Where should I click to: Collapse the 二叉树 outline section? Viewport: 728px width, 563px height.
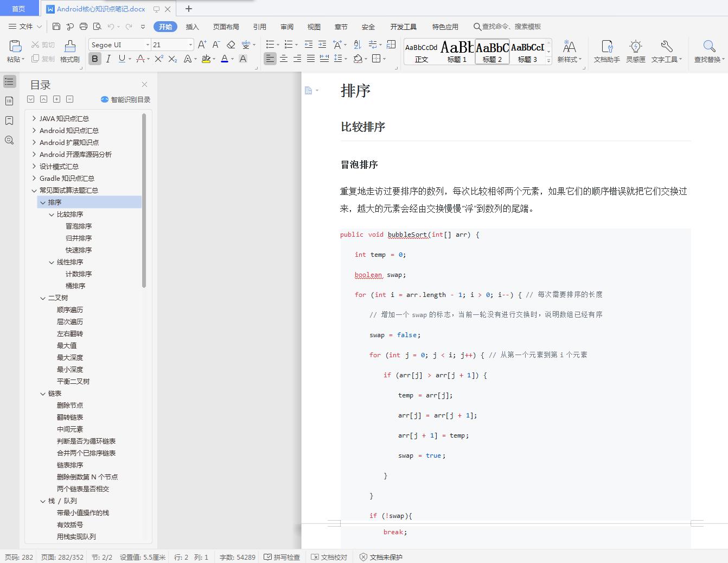click(43, 298)
